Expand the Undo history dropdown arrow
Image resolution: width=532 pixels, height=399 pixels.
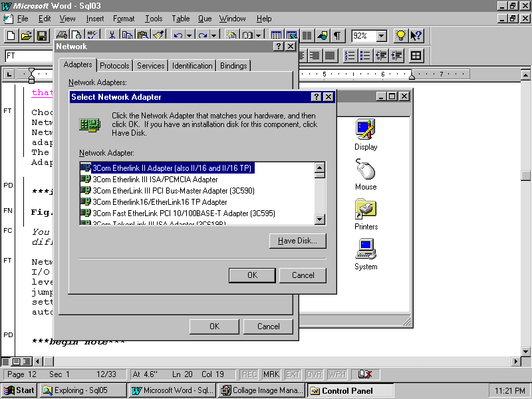(190, 36)
